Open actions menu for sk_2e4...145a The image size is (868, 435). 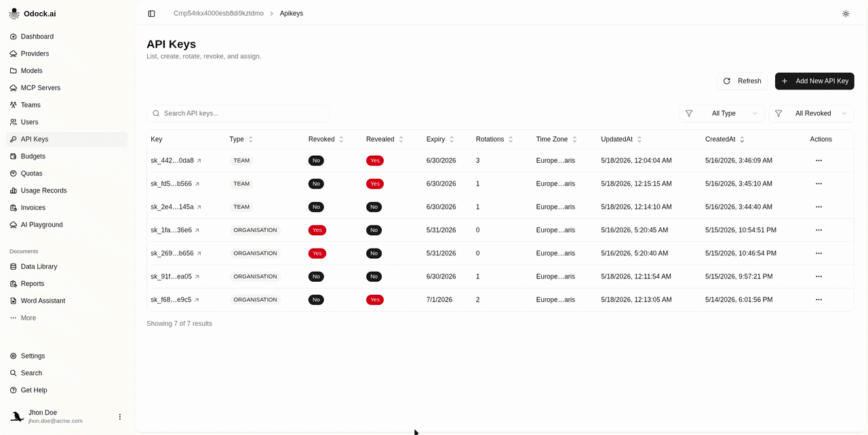click(x=818, y=207)
